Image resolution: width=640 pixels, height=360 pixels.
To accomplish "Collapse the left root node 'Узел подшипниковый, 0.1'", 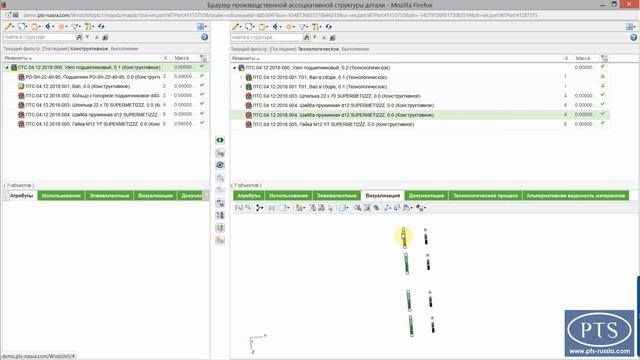I will [x=7, y=67].
